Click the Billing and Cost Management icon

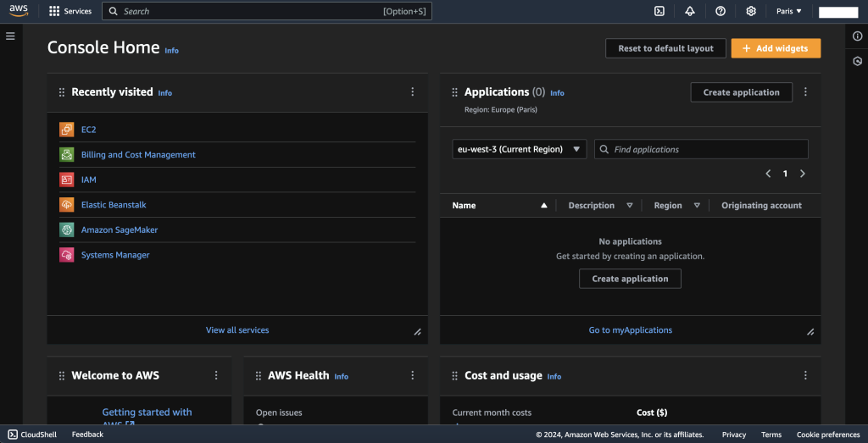66,155
